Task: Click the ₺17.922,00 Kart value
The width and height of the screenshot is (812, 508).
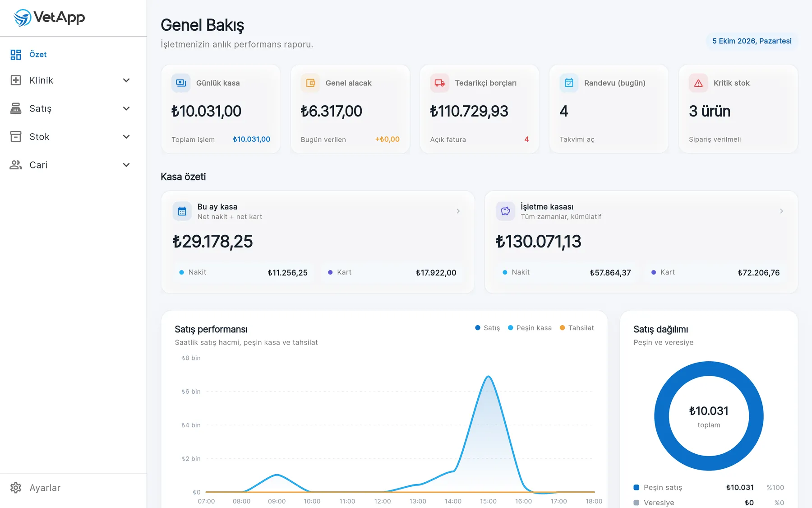Action: [x=436, y=273]
